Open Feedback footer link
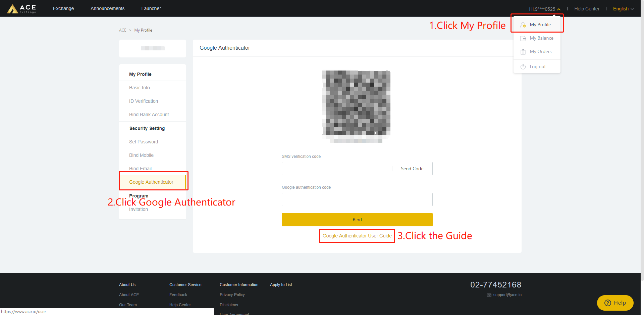Viewport: 644px width, 315px height. [178, 295]
